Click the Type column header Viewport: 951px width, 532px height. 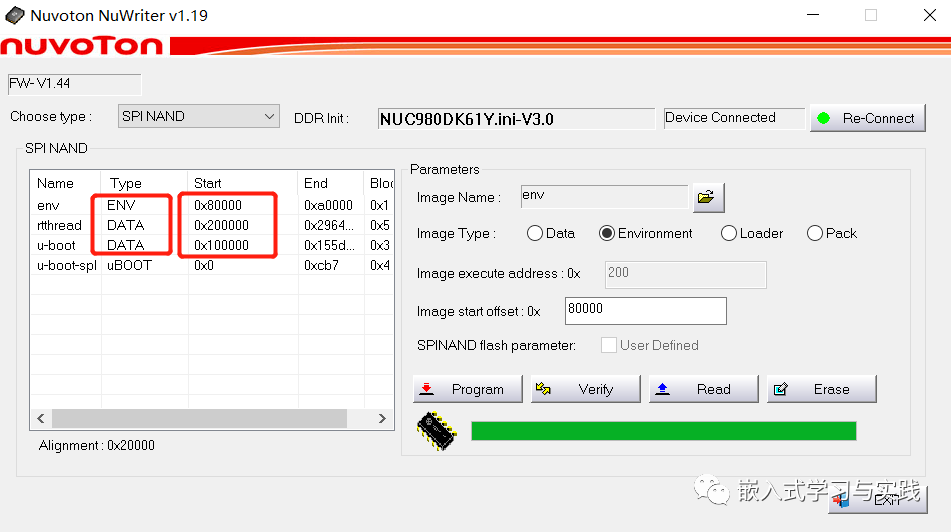pos(144,183)
